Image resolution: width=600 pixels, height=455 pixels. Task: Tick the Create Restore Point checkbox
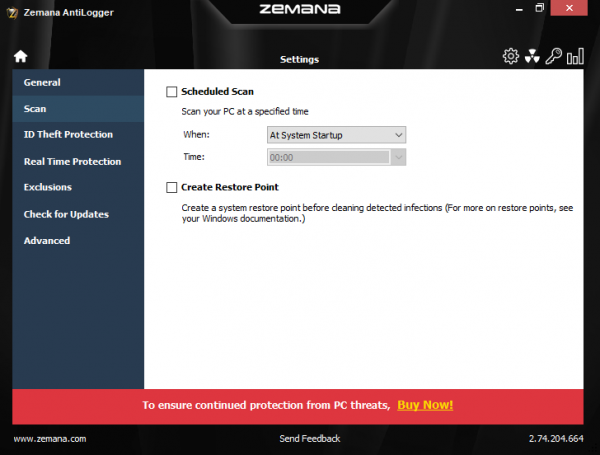pos(171,188)
